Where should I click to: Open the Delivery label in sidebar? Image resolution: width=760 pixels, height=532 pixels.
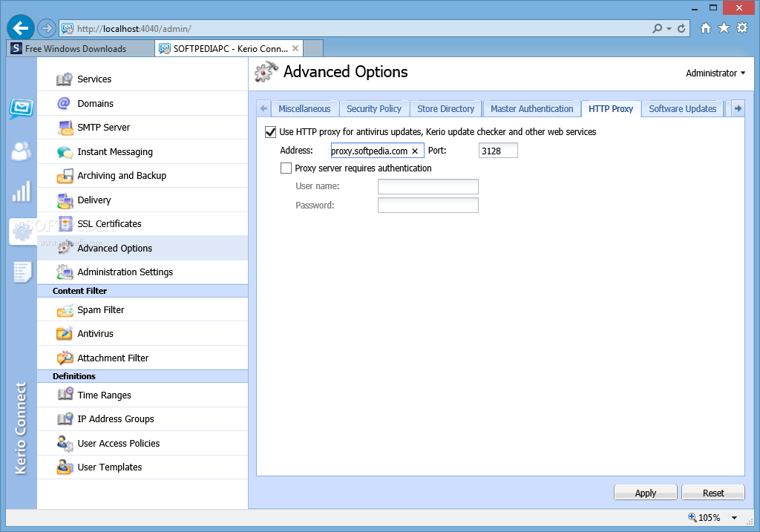point(94,200)
